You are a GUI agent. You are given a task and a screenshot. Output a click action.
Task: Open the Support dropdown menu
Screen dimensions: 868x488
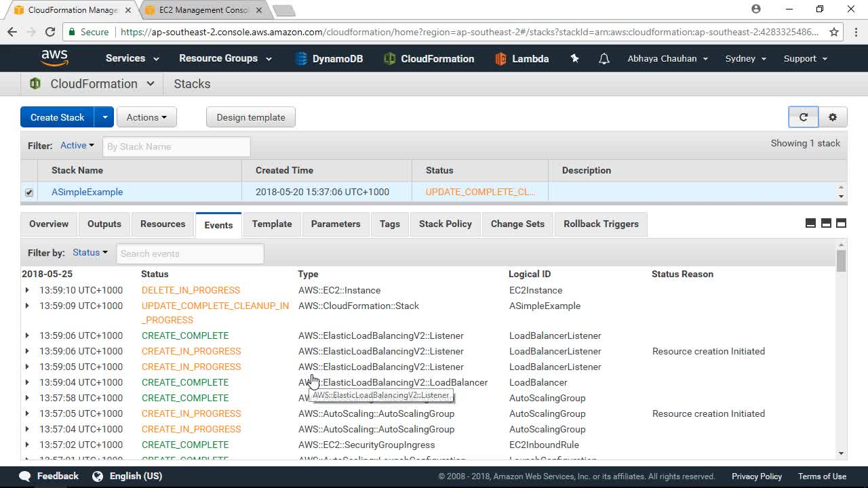806,58
